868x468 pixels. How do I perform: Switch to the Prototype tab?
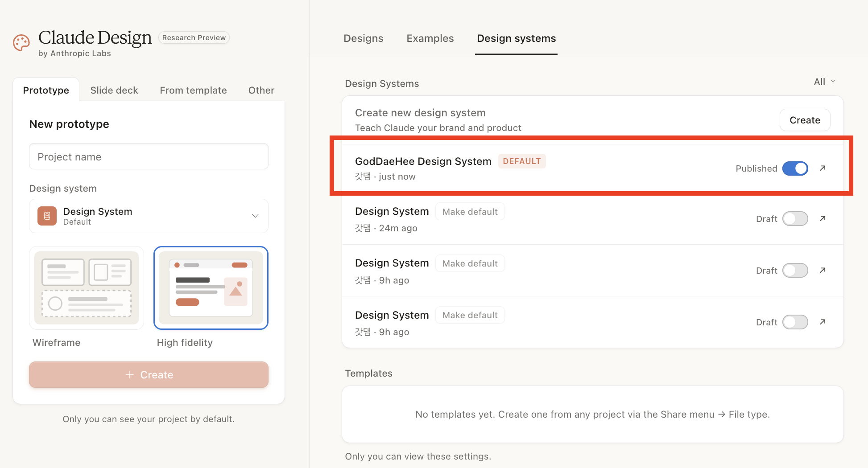point(46,90)
